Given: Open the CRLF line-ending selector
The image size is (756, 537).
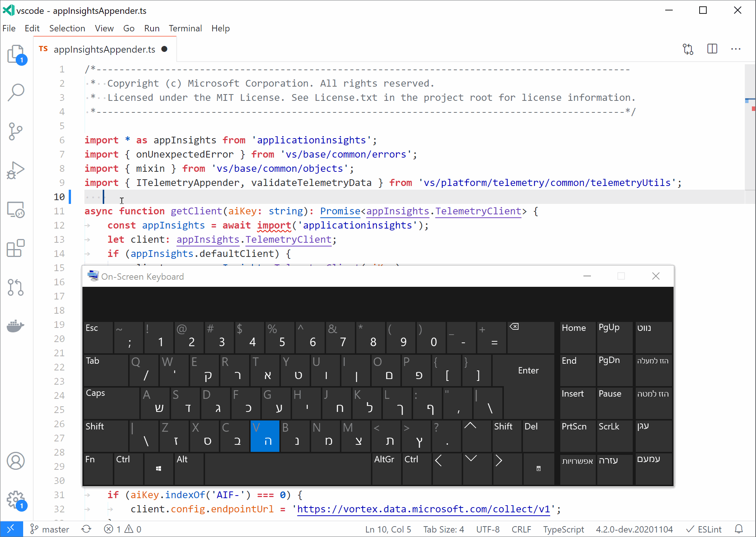Looking at the screenshot, I should (x=521, y=529).
